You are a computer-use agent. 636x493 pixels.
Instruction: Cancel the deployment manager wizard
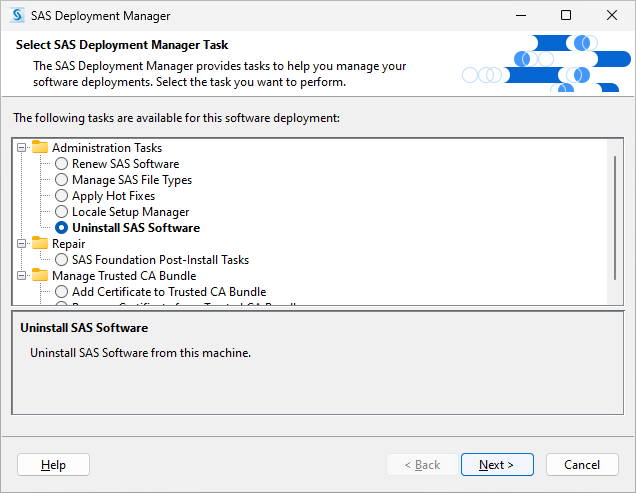pyautogui.click(x=581, y=465)
